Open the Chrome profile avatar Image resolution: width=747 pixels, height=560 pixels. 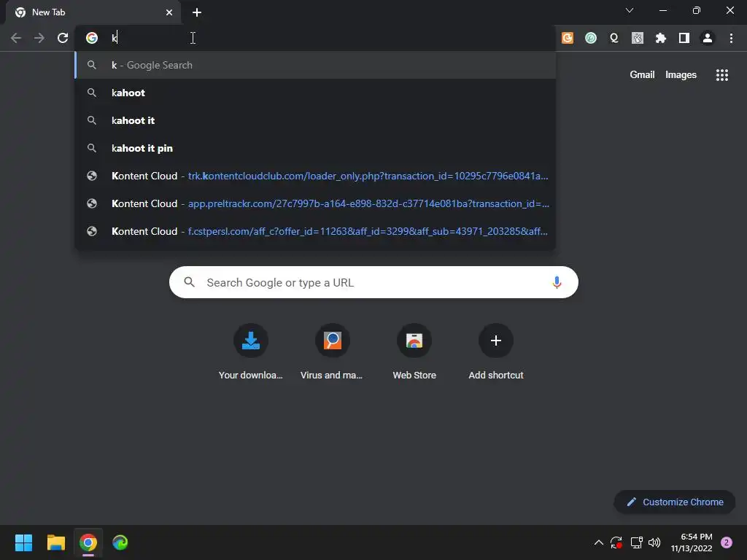point(708,38)
